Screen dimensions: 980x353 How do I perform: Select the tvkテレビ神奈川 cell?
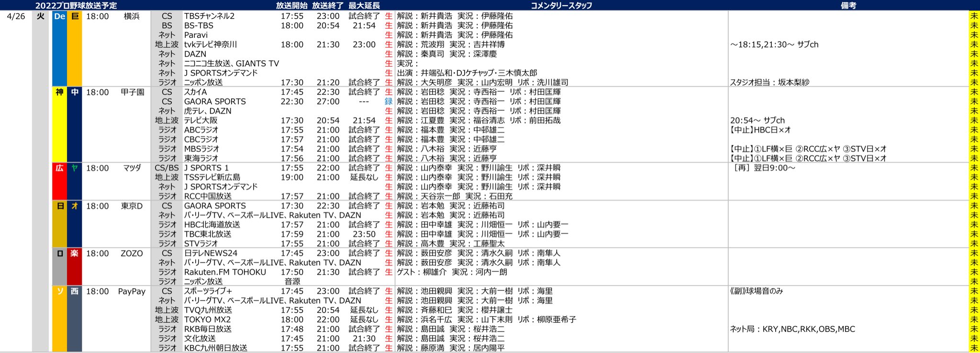[211, 45]
